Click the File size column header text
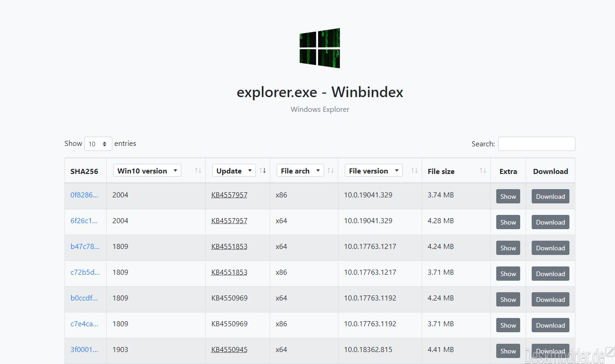 click(441, 171)
